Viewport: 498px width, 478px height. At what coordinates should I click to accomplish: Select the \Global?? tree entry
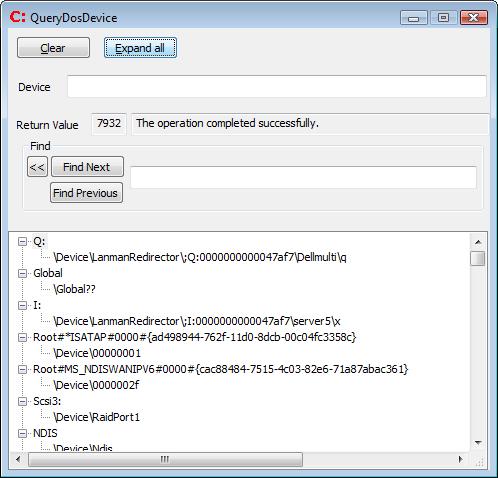(74, 289)
